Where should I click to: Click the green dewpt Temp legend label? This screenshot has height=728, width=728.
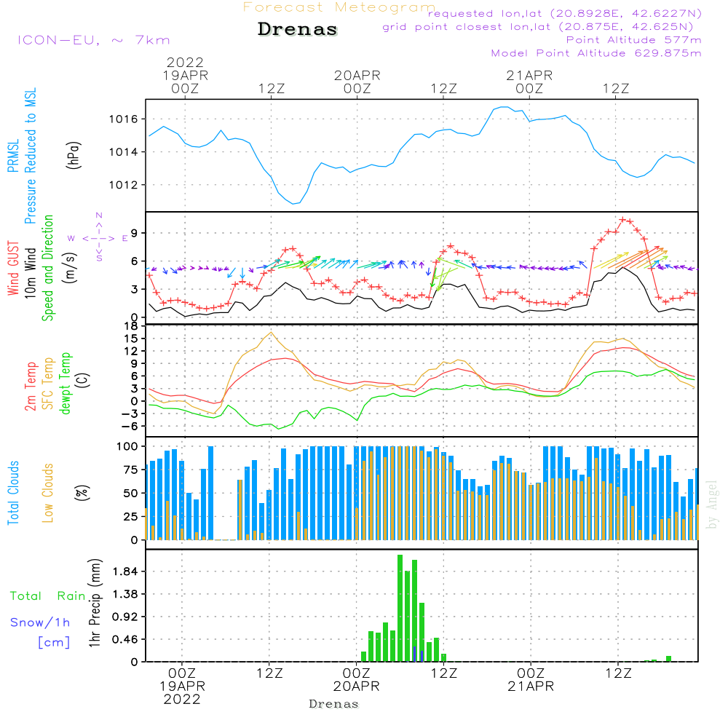[66, 383]
